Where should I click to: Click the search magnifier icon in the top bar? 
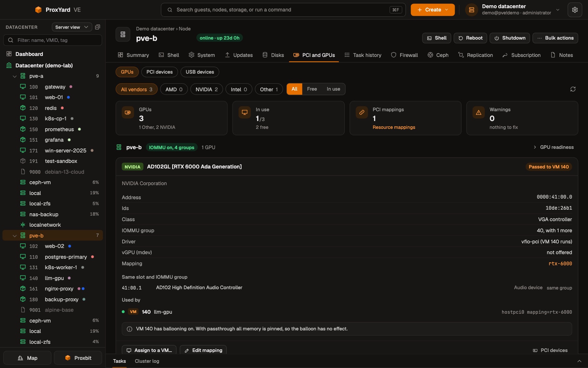point(170,10)
